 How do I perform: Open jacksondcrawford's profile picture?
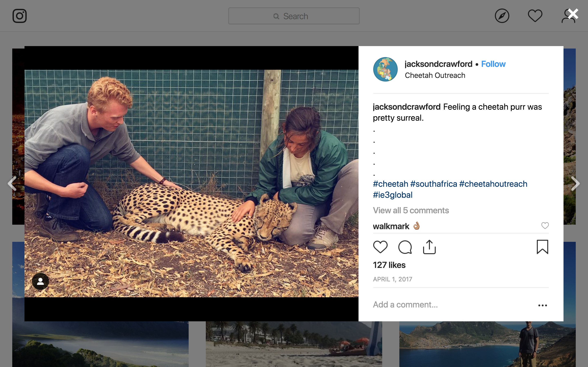click(385, 69)
